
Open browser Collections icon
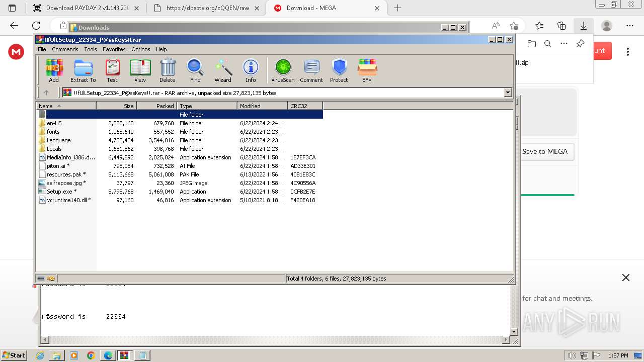click(x=561, y=26)
